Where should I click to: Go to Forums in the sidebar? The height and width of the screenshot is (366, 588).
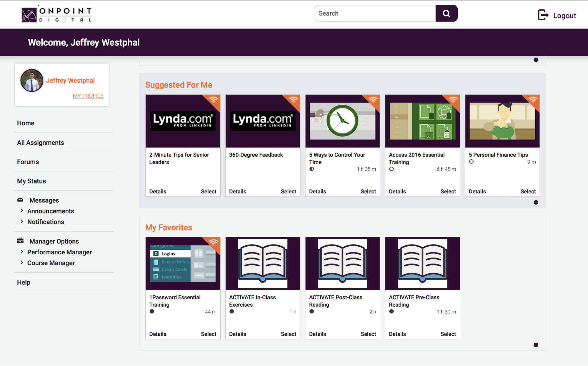(28, 162)
